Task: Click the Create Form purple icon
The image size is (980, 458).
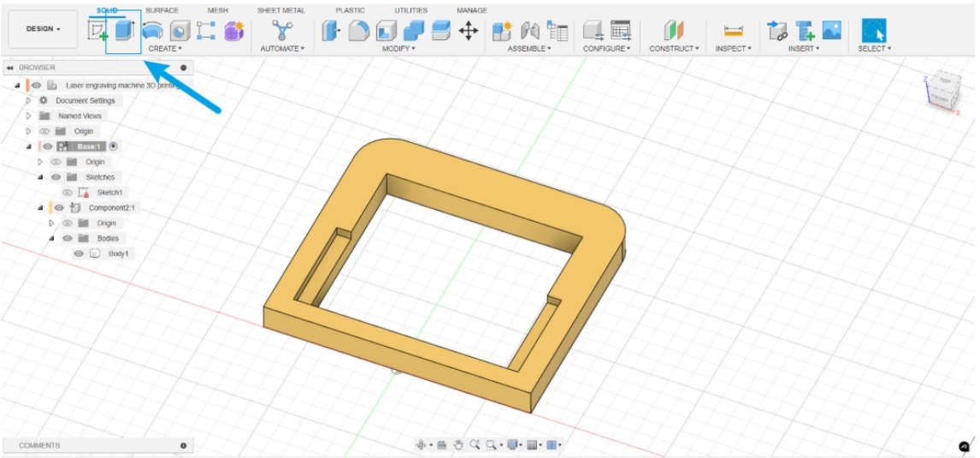Action: [233, 31]
